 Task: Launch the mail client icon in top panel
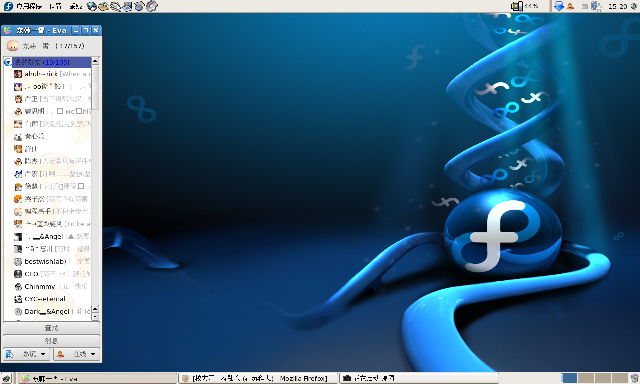(x=104, y=6)
